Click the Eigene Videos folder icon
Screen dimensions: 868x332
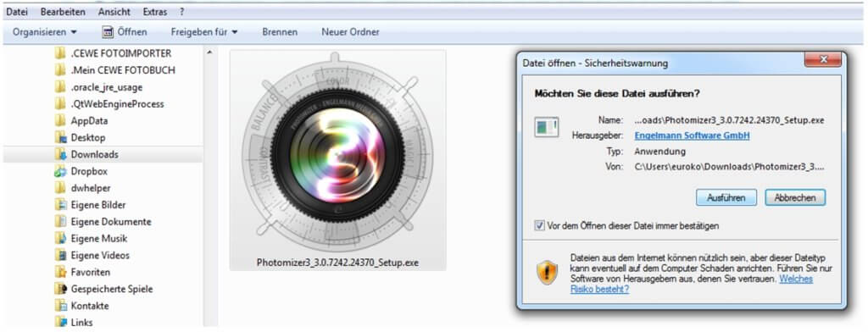[x=60, y=256]
